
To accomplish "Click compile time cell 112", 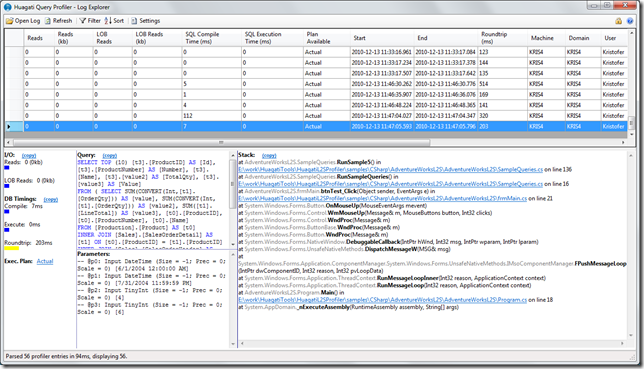I will (212, 116).
